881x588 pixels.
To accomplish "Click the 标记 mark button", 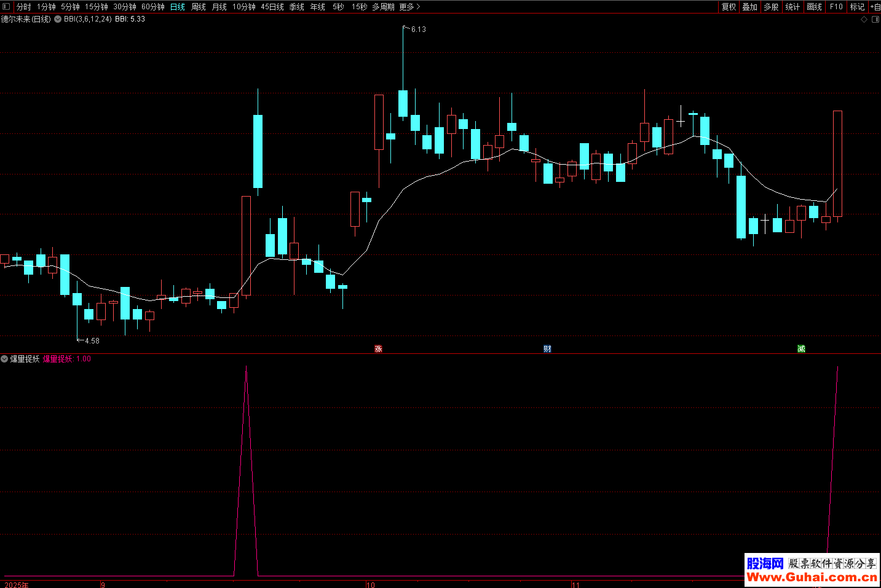I will click(x=857, y=7).
